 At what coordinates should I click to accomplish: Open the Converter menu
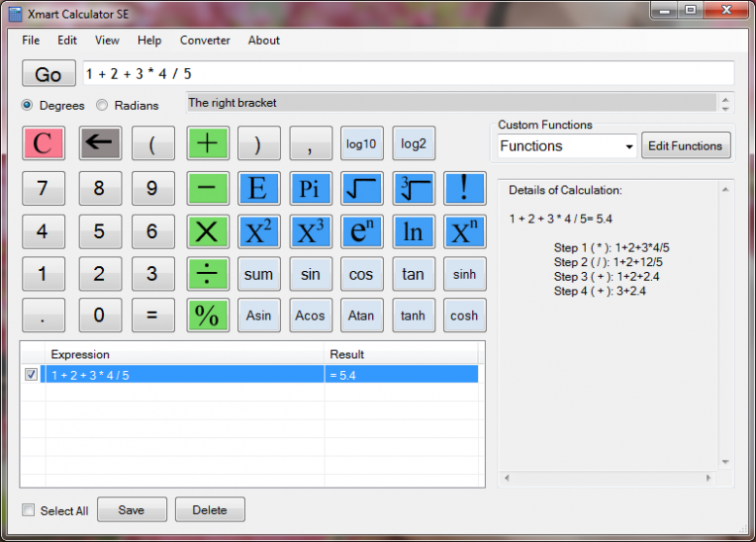coord(205,41)
